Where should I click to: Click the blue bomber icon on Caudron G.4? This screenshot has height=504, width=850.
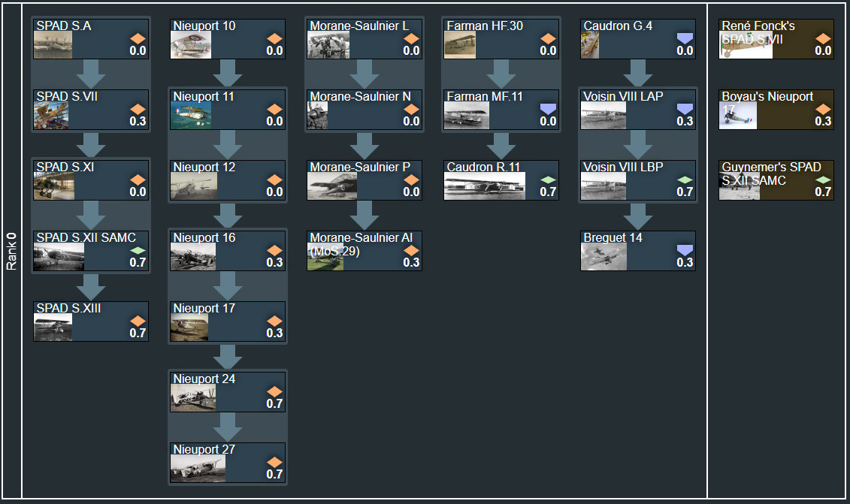pos(685,38)
